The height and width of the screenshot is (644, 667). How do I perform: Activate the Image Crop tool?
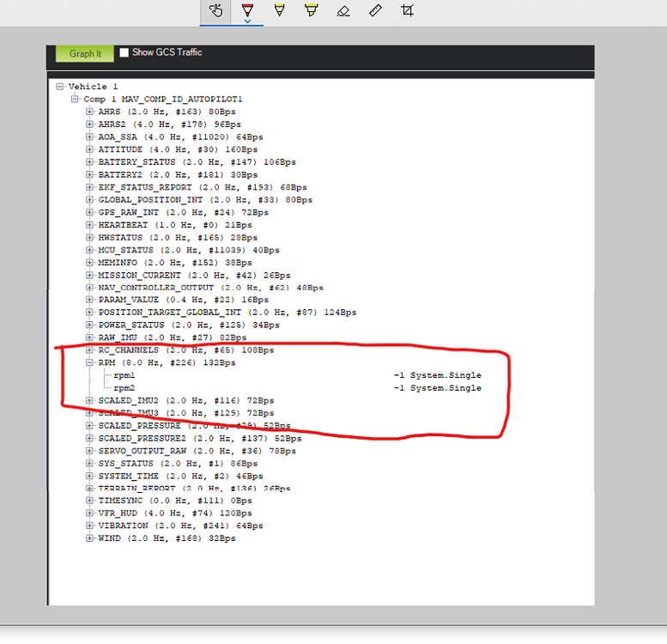(x=407, y=10)
